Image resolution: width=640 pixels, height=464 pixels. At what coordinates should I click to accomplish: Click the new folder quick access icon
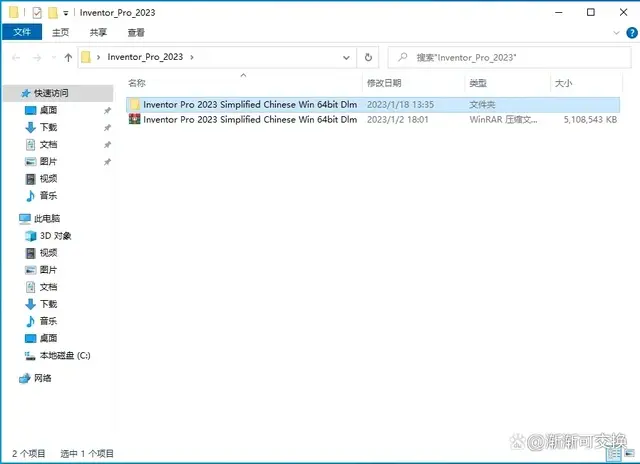[53, 13]
